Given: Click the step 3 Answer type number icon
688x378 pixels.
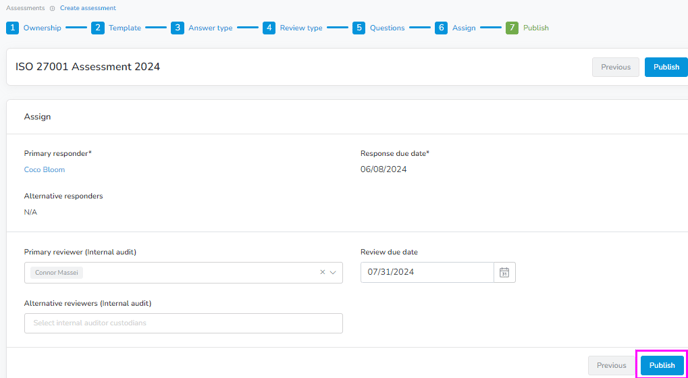Looking at the screenshot, I should click(177, 28).
